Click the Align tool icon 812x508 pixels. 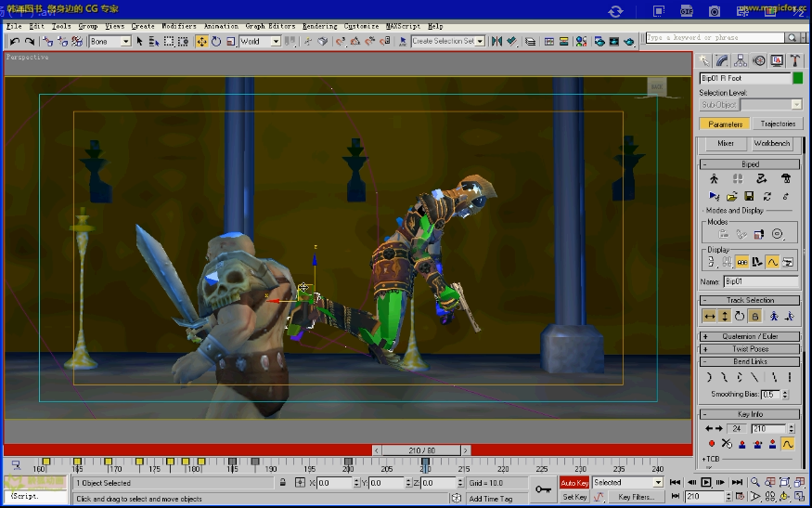[x=511, y=42]
